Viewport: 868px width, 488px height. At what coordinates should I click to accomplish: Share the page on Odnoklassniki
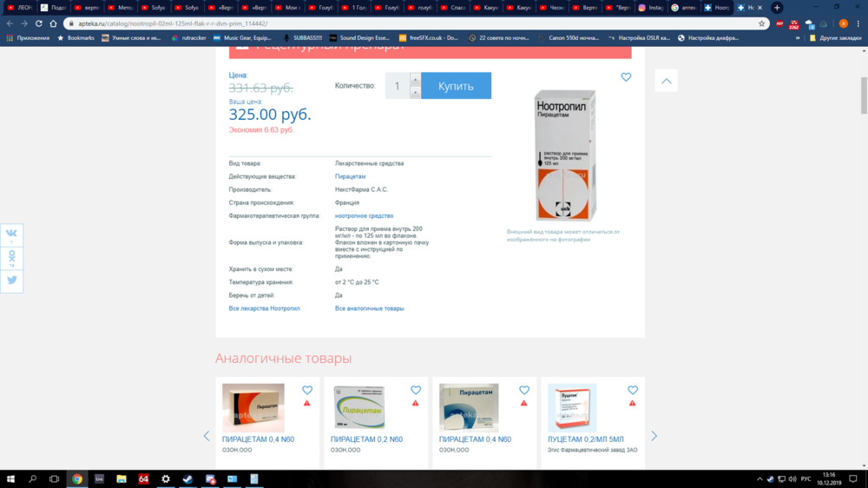coord(12,257)
